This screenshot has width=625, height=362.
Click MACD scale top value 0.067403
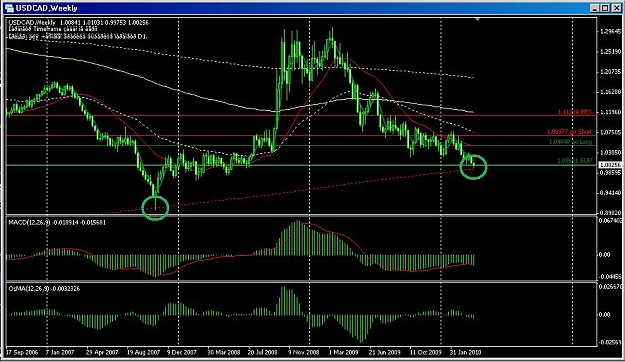(611, 220)
